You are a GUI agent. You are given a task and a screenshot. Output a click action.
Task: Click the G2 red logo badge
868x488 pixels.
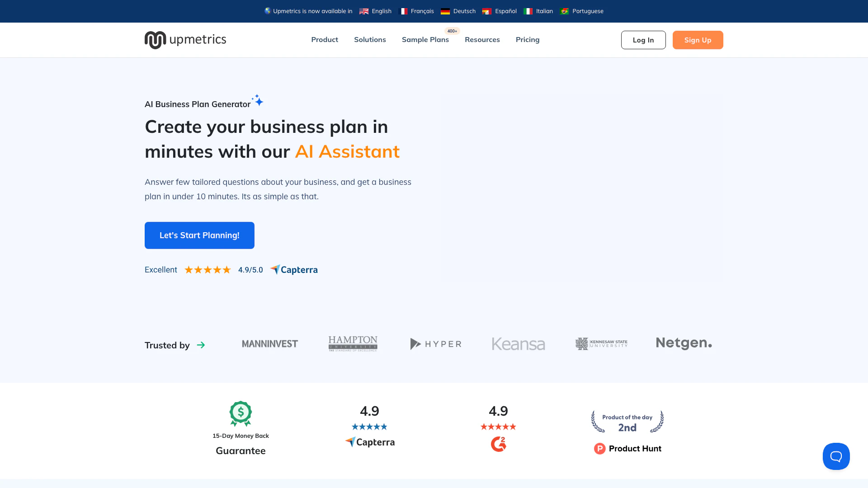click(498, 444)
